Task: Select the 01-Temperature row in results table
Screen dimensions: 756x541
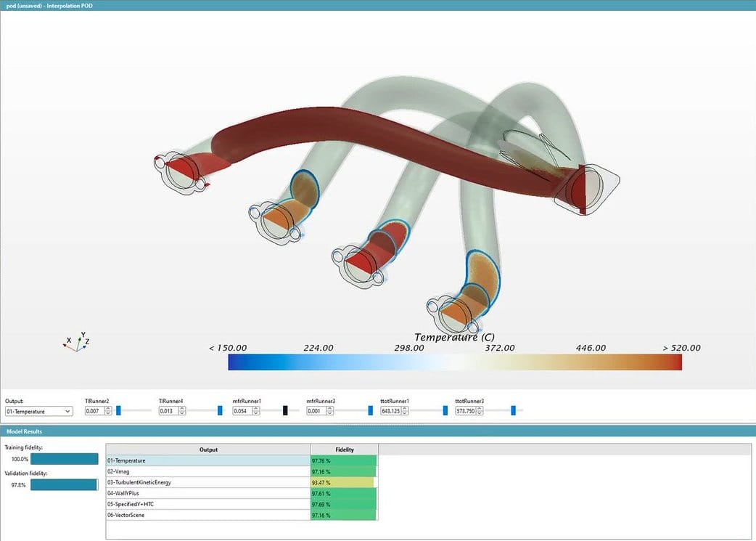Action: [x=242, y=460]
